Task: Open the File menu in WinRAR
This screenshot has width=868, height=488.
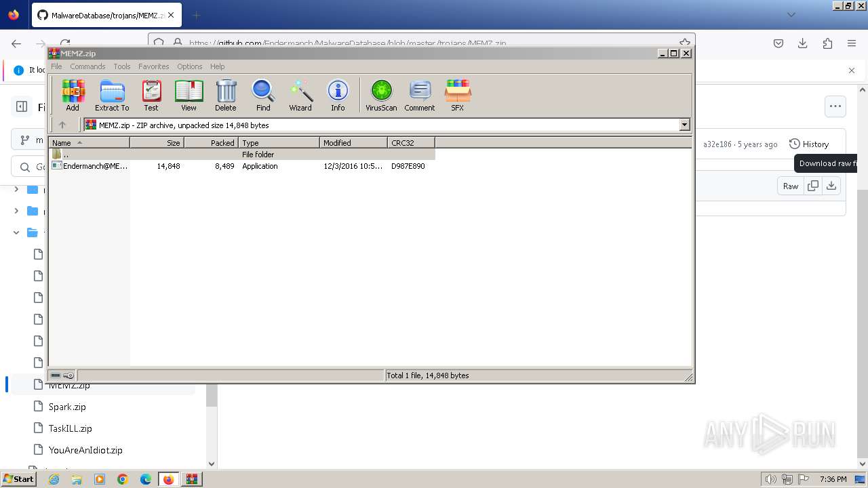Action: 56,66
